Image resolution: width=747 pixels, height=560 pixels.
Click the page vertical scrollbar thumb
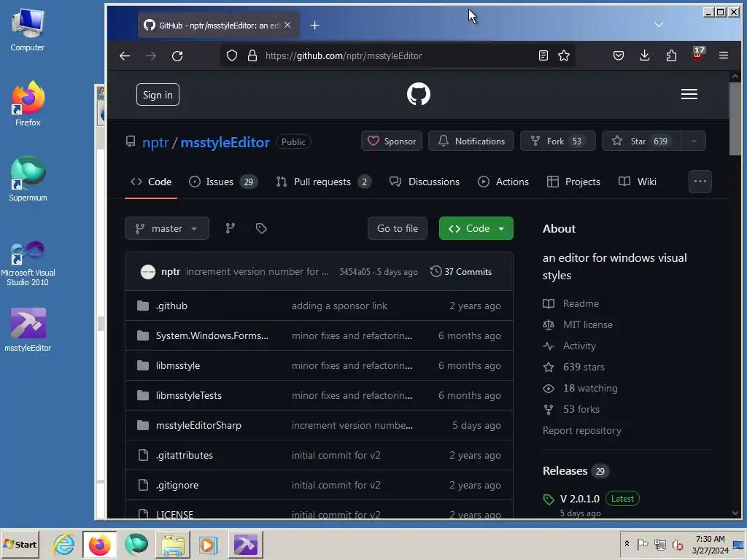[x=735, y=119]
